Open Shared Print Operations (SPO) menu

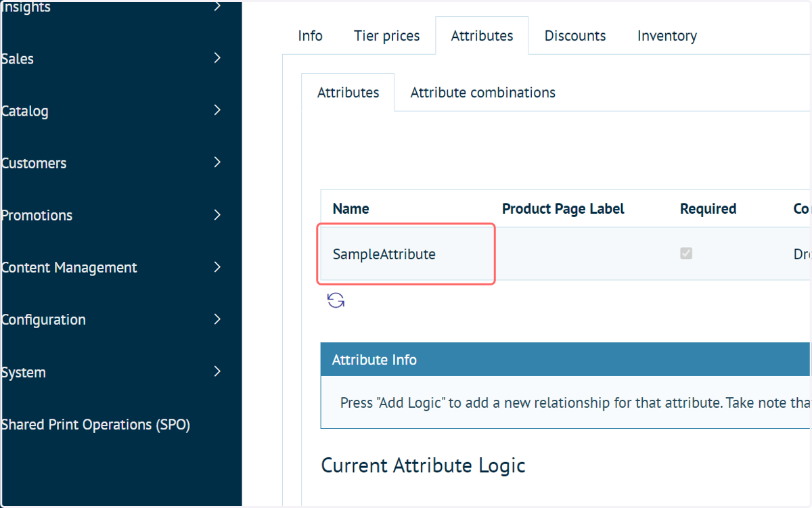point(95,425)
